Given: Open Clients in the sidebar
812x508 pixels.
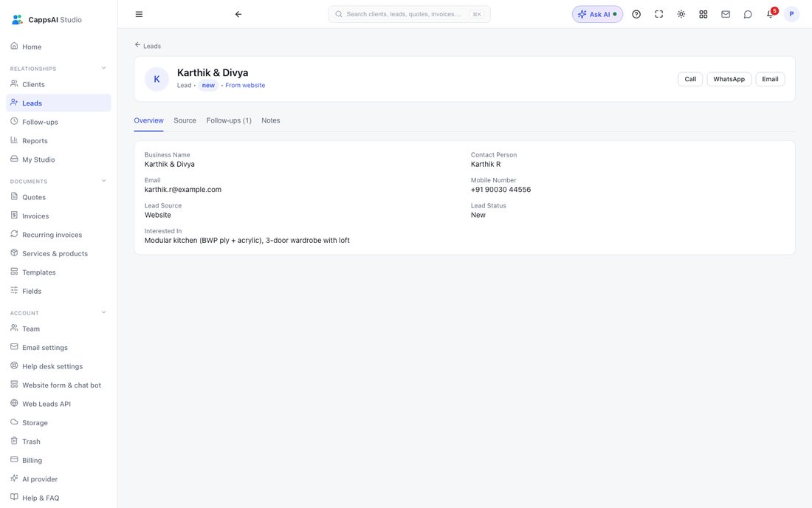Looking at the screenshot, I should point(58,84).
